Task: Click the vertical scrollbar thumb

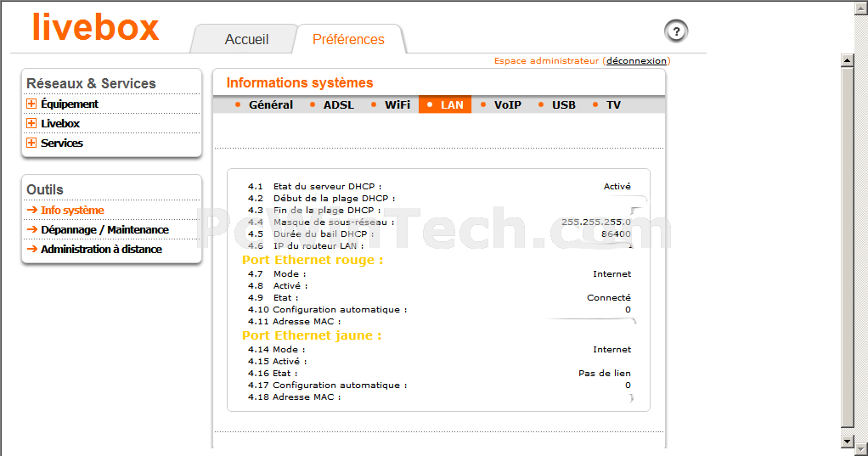Action: pos(847,247)
